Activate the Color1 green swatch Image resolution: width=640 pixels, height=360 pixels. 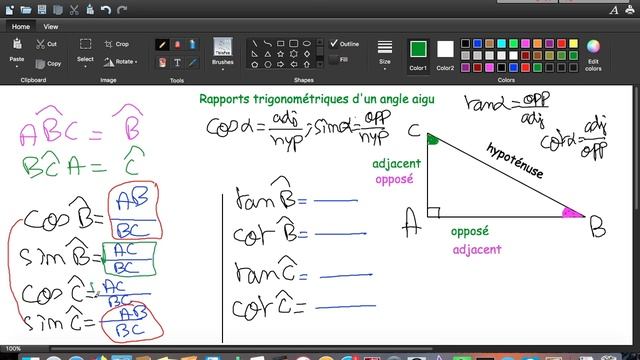click(418, 49)
